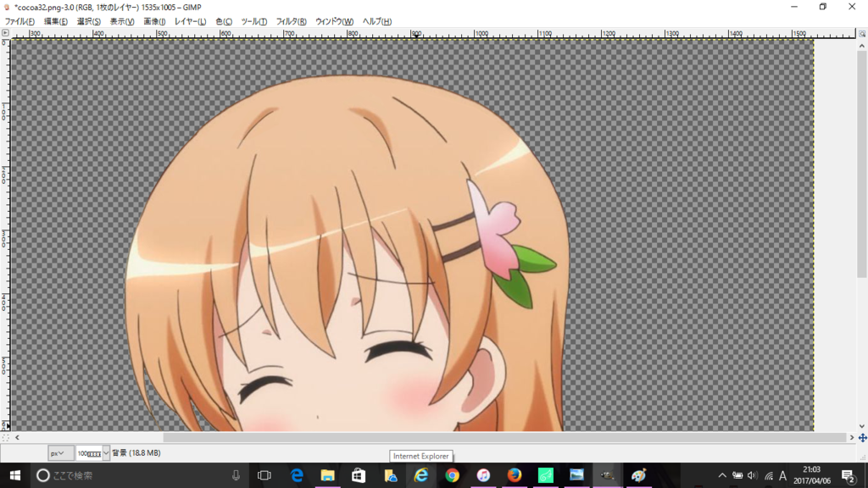868x488 pixels.
Task: Select the GIMP icon on the taskbar
Action: click(x=609, y=475)
